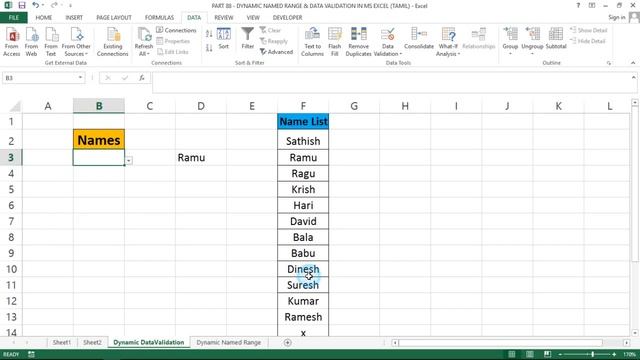The width and height of the screenshot is (640, 360).
Task: Switch to Page Break Preview
Action: click(x=547, y=354)
